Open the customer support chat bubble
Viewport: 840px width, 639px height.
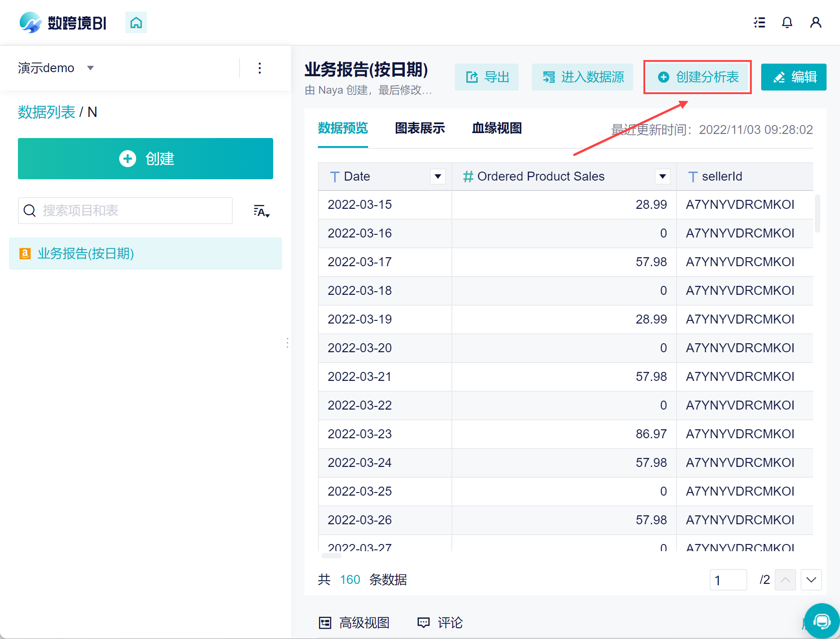point(822,621)
